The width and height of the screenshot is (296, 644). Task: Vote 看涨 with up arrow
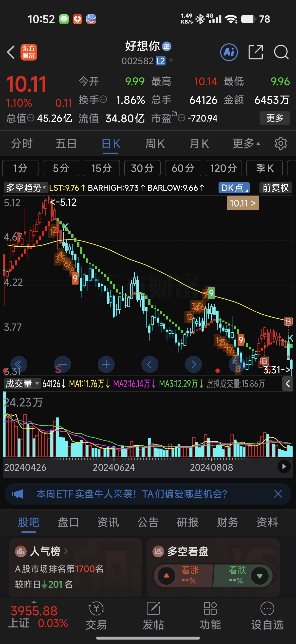(166, 576)
